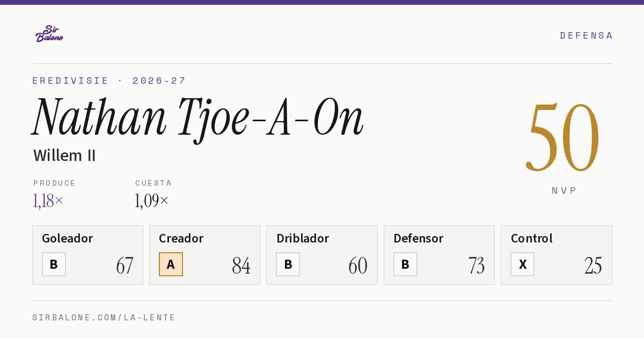Select the Control score 25
The height and width of the screenshot is (338, 644).
pyautogui.click(x=593, y=266)
